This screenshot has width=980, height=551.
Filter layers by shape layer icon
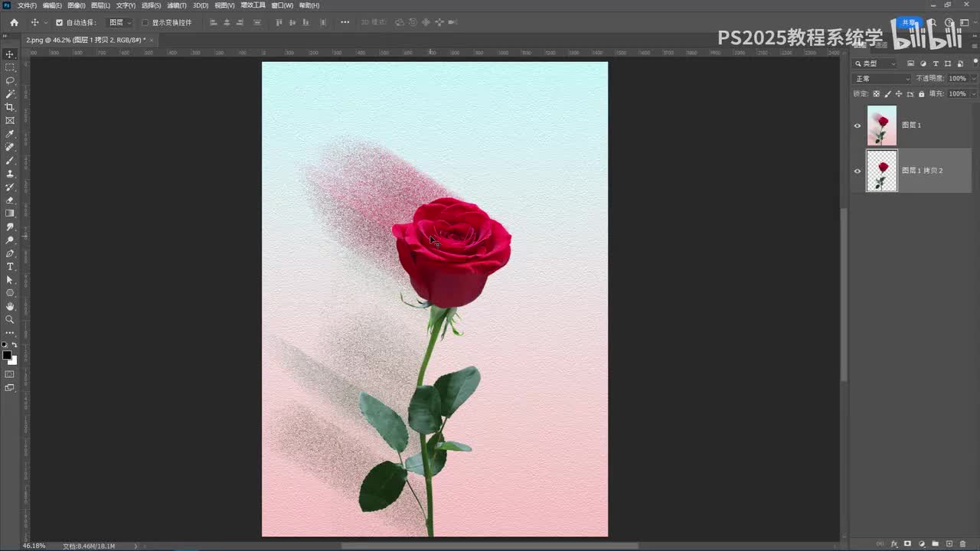coord(948,64)
